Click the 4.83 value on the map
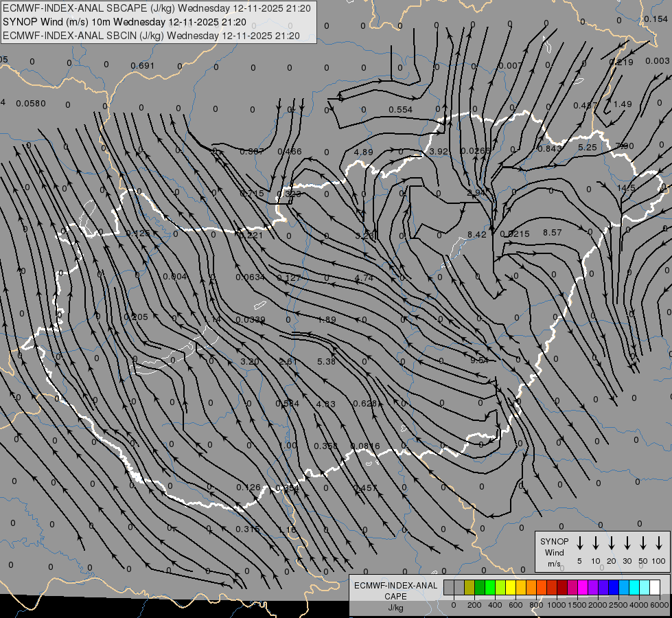The image size is (672, 618). [x=326, y=404]
